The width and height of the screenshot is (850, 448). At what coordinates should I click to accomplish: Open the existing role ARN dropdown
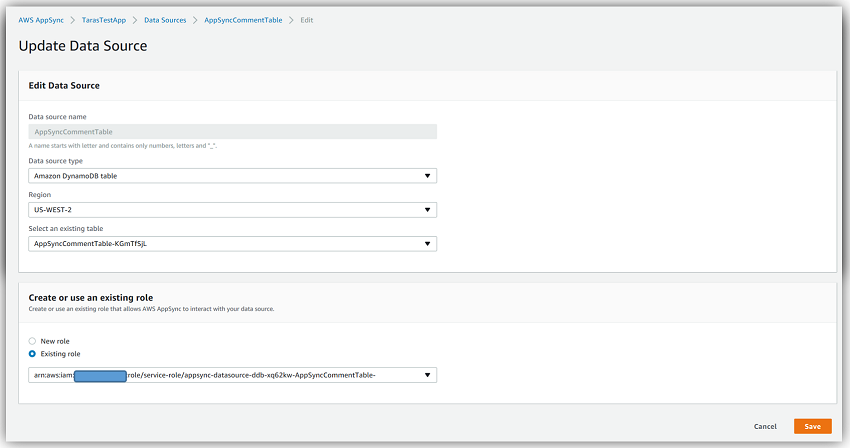(232, 375)
